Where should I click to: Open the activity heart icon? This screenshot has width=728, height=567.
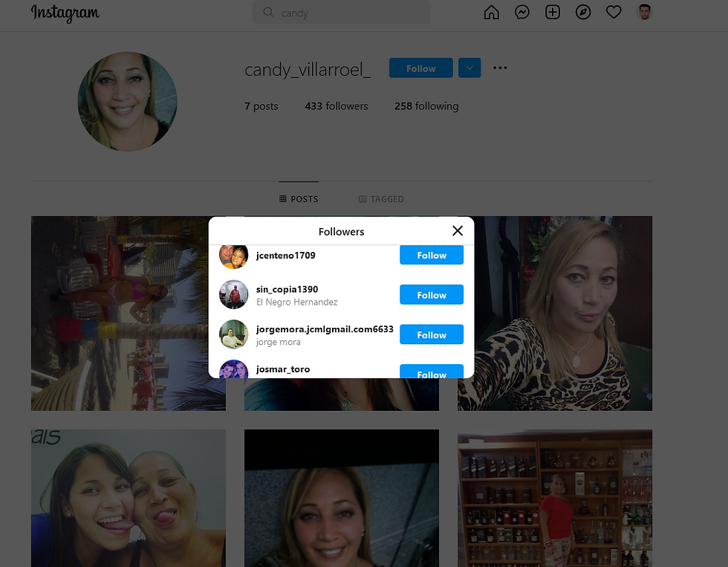(x=614, y=12)
